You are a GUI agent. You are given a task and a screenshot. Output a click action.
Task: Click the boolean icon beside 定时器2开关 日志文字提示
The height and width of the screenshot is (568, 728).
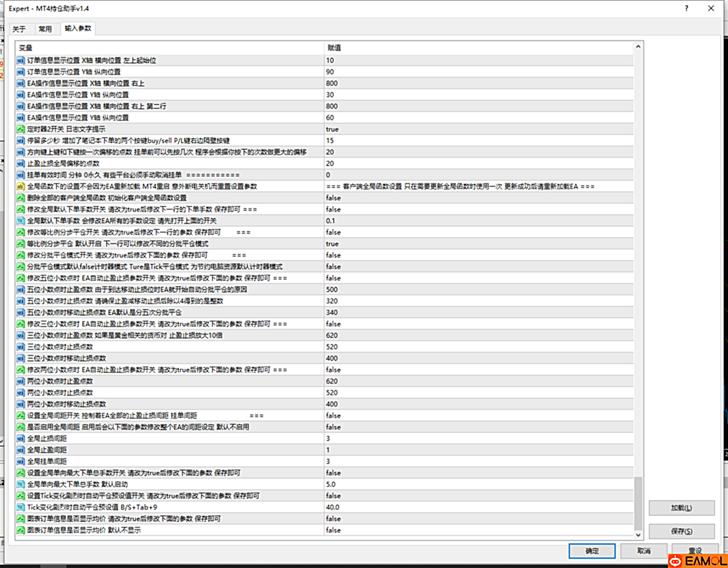click(x=21, y=129)
